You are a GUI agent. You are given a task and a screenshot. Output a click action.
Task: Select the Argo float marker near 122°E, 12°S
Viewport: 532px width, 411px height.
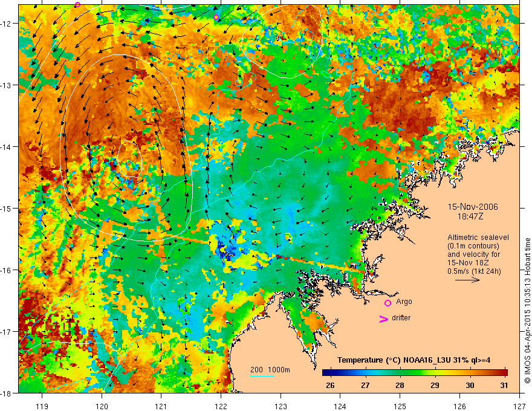coord(216,18)
